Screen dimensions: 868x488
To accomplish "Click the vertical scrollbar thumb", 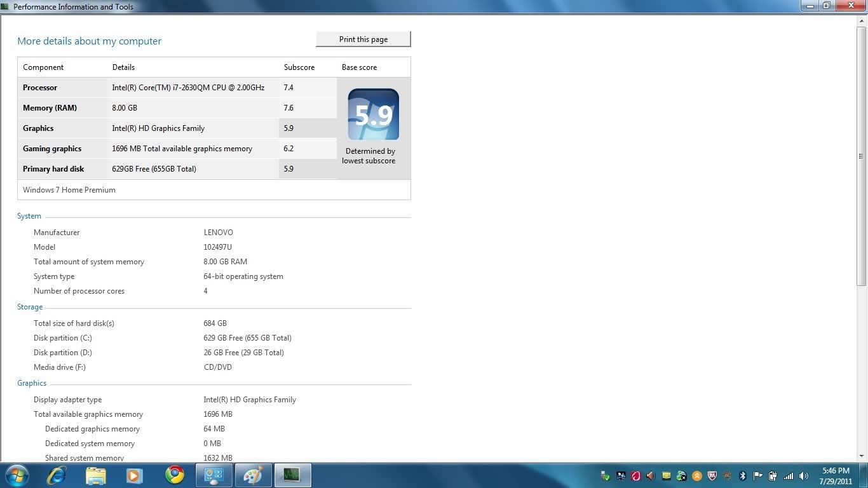I will coord(862,156).
